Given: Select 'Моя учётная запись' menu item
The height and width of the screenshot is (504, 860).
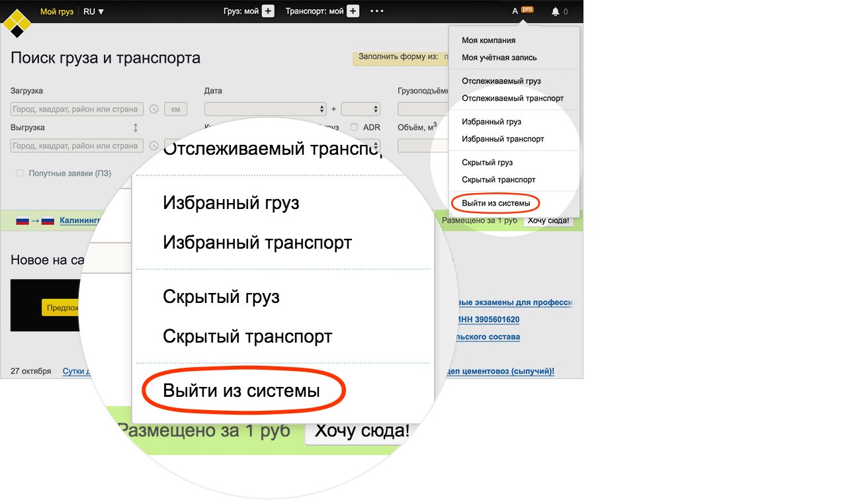Looking at the screenshot, I should pyautogui.click(x=499, y=58).
